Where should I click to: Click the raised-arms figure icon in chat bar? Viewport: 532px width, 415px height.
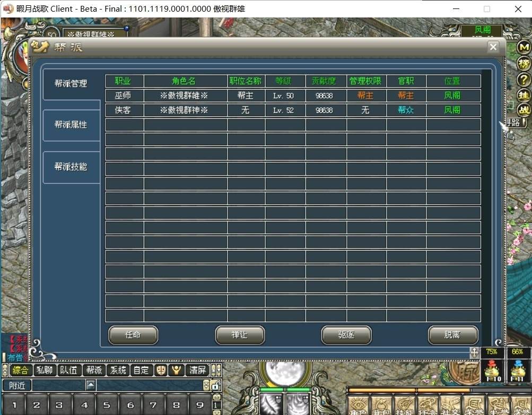click(177, 370)
